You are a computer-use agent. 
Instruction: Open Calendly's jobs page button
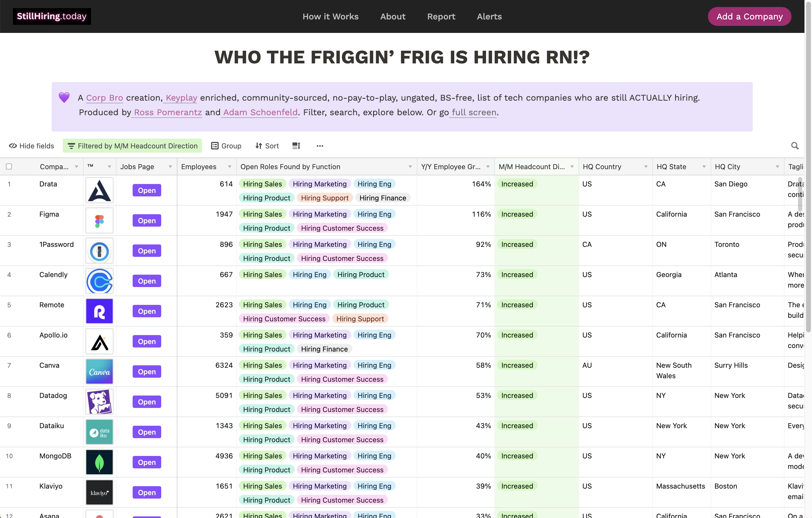pos(147,281)
